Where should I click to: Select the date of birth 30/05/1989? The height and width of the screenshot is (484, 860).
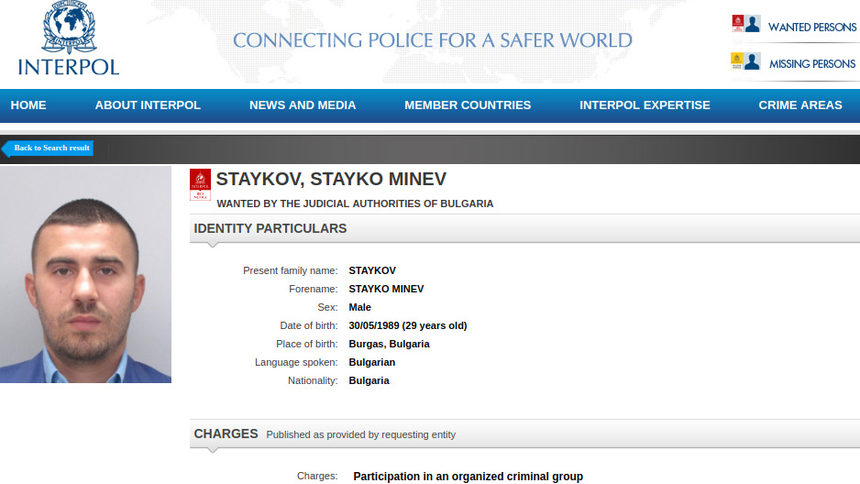coord(374,325)
